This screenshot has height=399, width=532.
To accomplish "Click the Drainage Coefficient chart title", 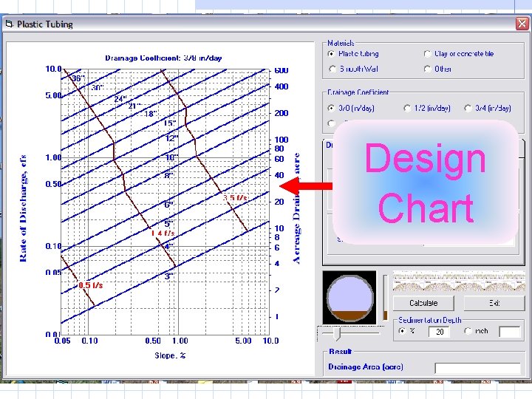I will tap(163, 58).
